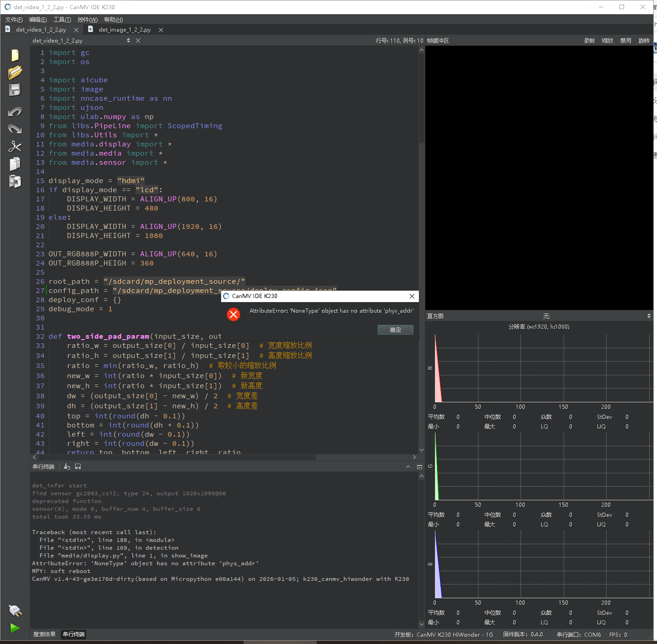657x644 pixels.
Task: Click the Save floppy disk icon
Action: point(15,90)
